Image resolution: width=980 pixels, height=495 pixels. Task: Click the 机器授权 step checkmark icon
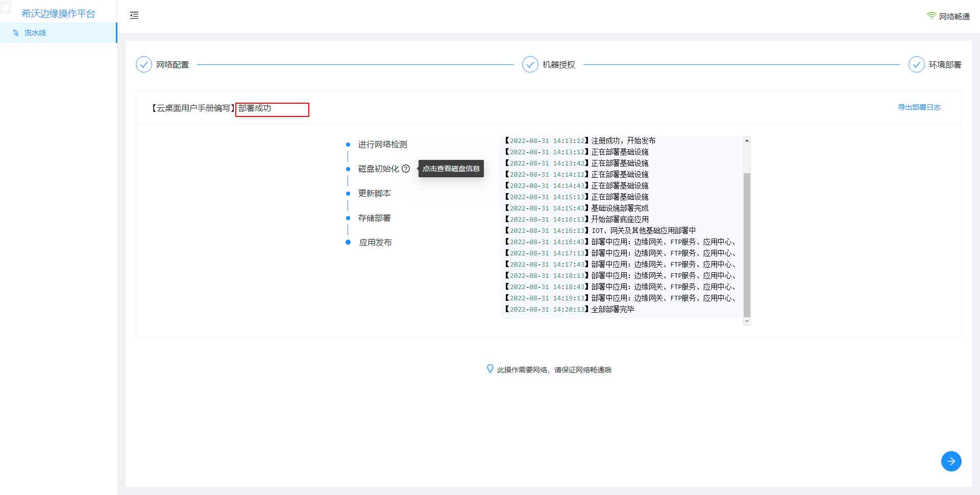point(530,64)
